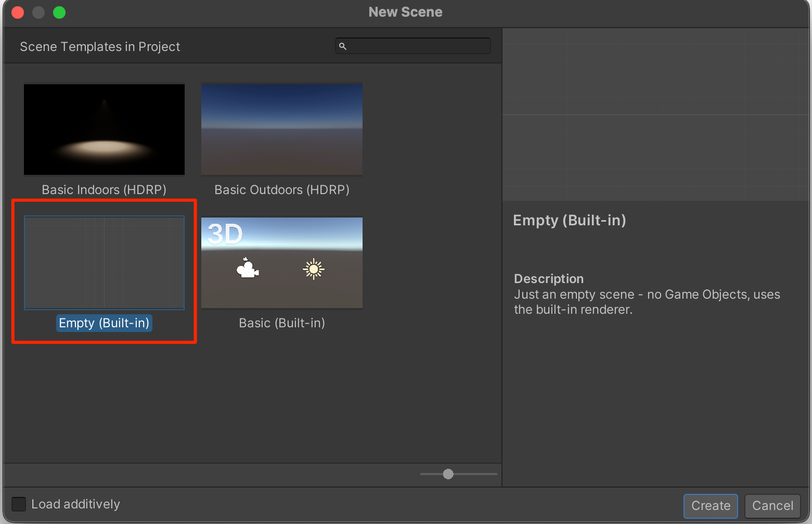Image resolution: width=812 pixels, height=524 pixels.
Task: Select the Basic Indoors (HDRP) thumbnail
Action: coord(104,130)
